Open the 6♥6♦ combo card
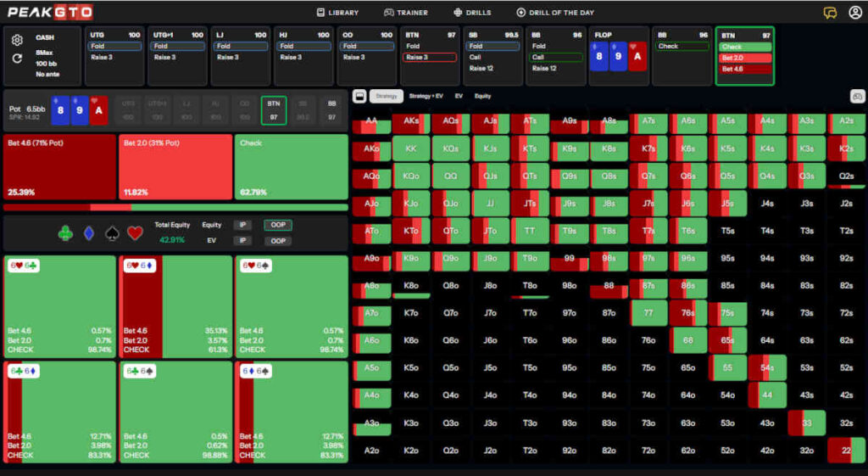The width and height of the screenshot is (868, 476). (175, 306)
